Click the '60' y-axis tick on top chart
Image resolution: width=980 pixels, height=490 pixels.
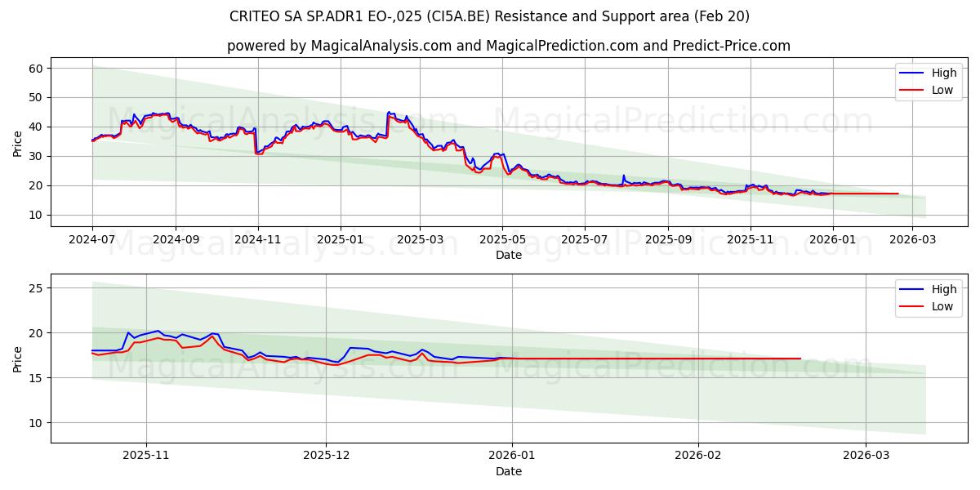[35, 69]
